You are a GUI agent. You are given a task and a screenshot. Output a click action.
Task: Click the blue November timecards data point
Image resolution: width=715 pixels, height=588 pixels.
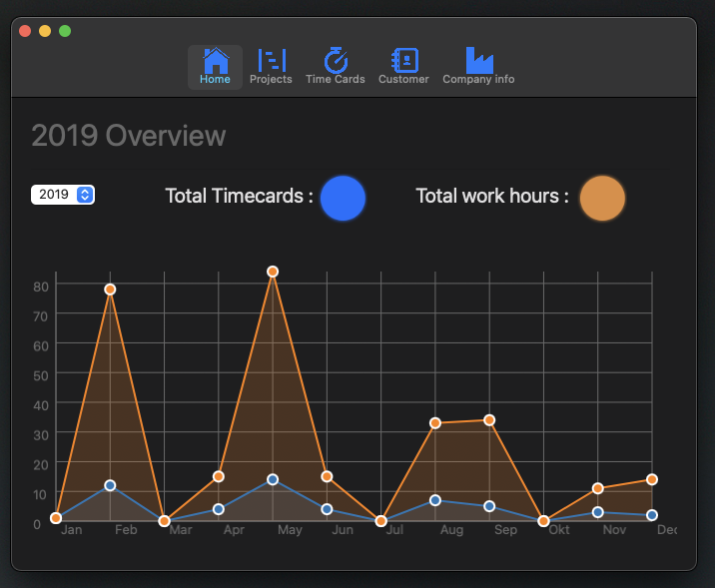click(598, 512)
